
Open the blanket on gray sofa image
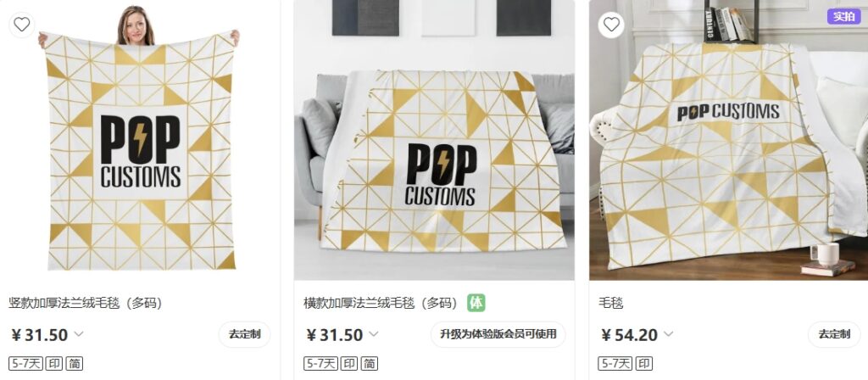[x=435, y=140]
